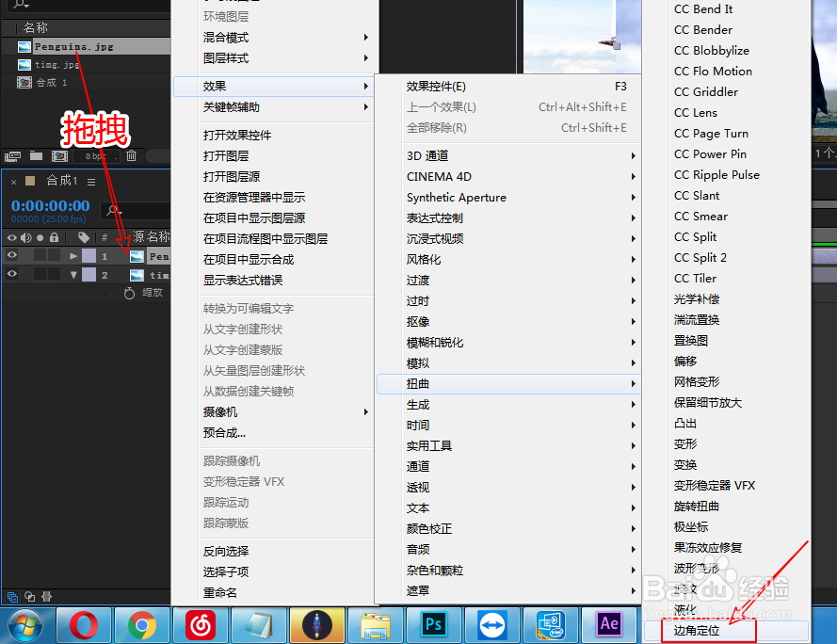Open the 关键帧辅助 submenu
Viewport: 837px width, 644px height.
pyautogui.click(x=273, y=106)
